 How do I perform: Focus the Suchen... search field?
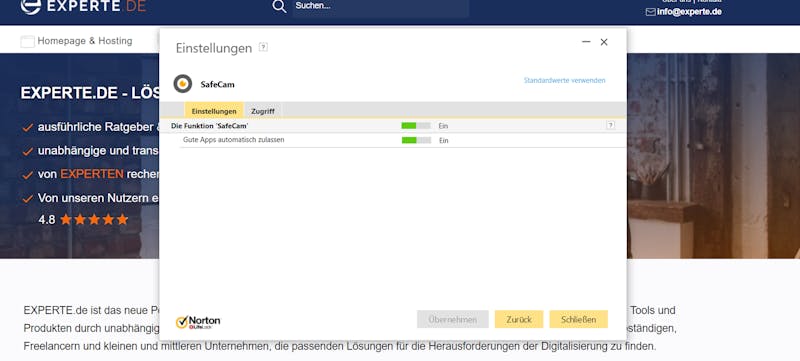tap(380, 7)
